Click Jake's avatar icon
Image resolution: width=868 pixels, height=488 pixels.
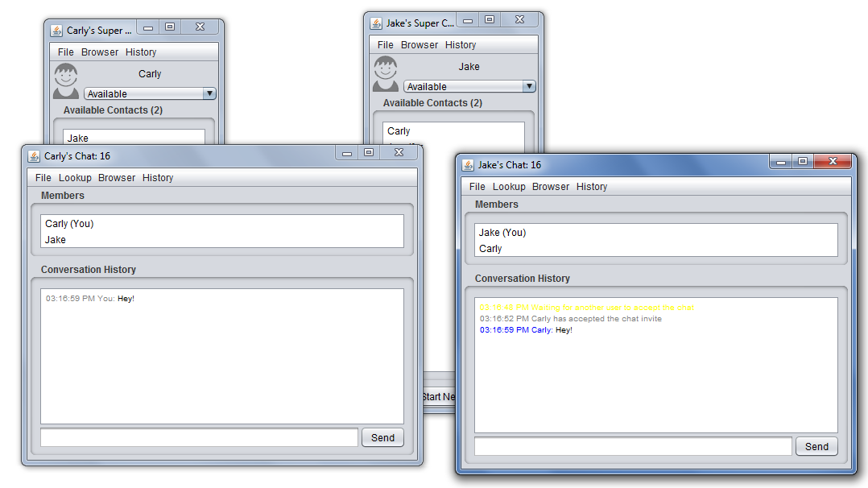tap(385, 72)
